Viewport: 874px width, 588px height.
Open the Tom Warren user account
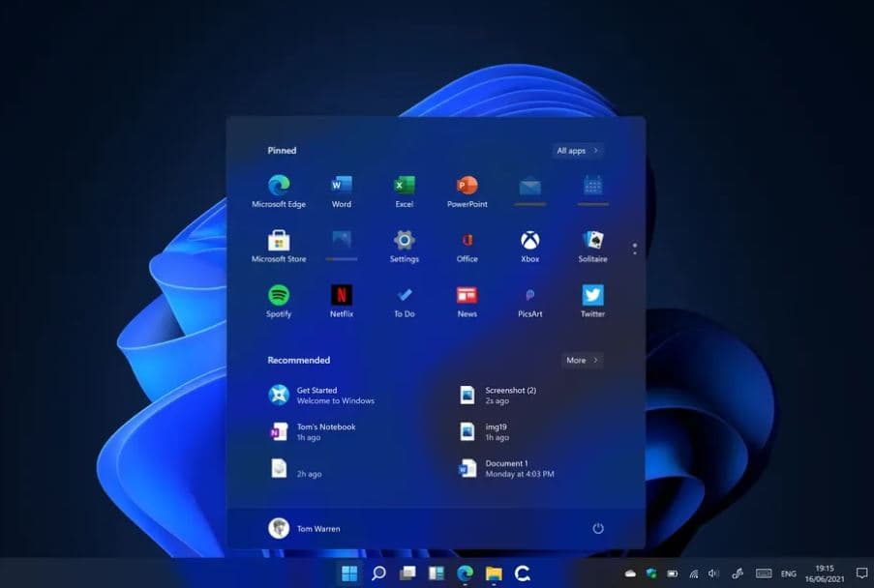(304, 528)
